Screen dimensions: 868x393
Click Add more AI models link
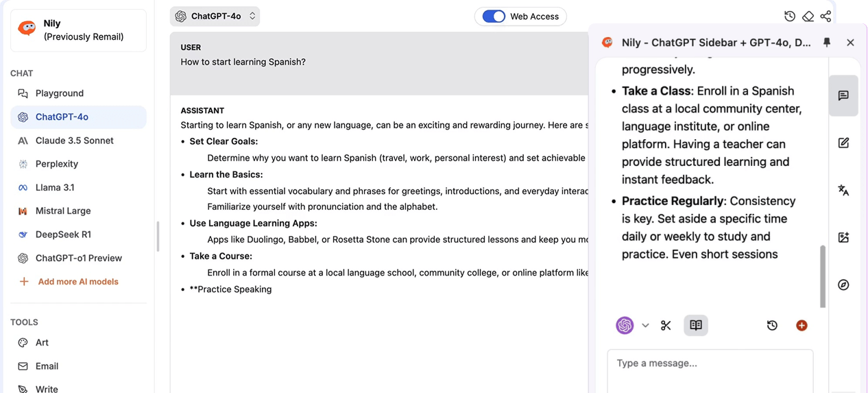coord(78,282)
